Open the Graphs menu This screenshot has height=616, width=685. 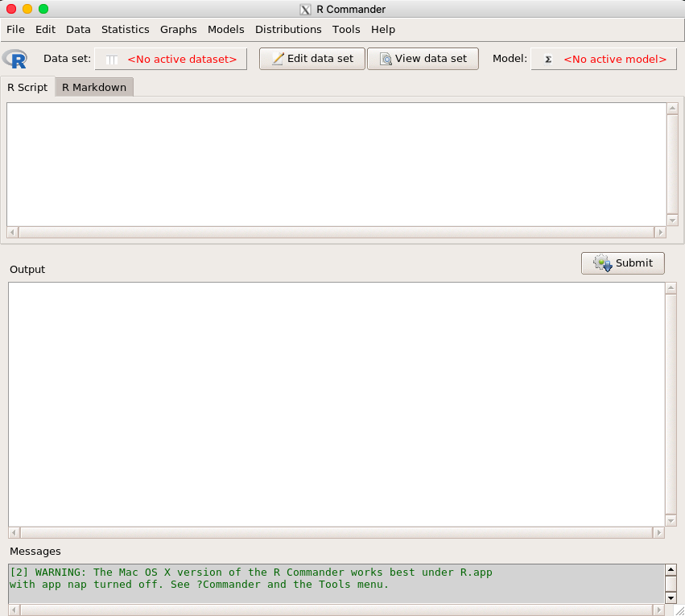(178, 29)
